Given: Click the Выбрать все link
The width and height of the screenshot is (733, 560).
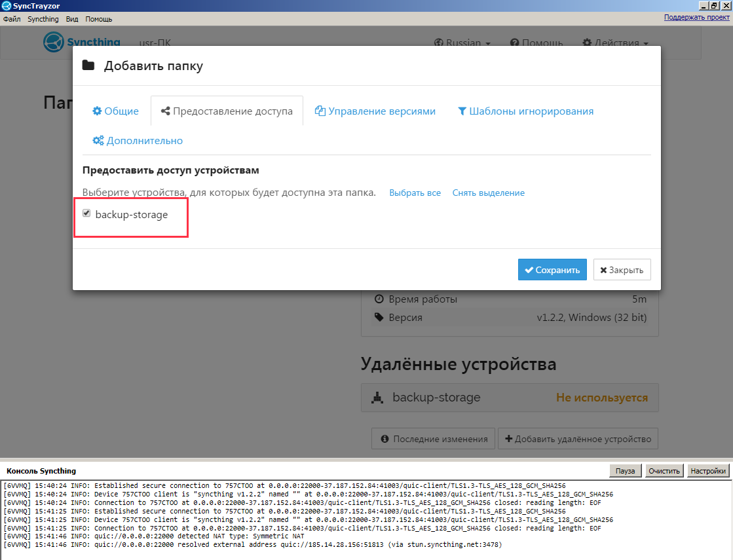Looking at the screenshot, I should (x=415, y=193).
